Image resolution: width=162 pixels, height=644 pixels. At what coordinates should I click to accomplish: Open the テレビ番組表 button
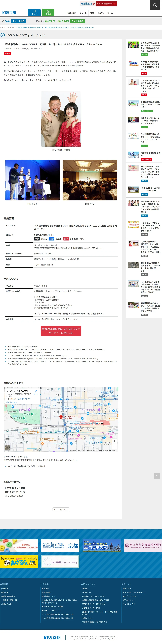19,21
